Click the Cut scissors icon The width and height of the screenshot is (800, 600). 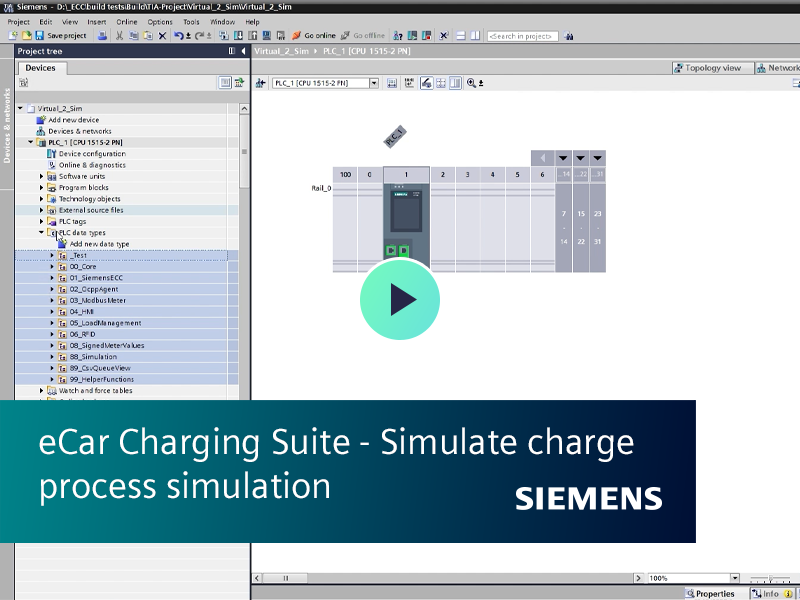point(119,36)
